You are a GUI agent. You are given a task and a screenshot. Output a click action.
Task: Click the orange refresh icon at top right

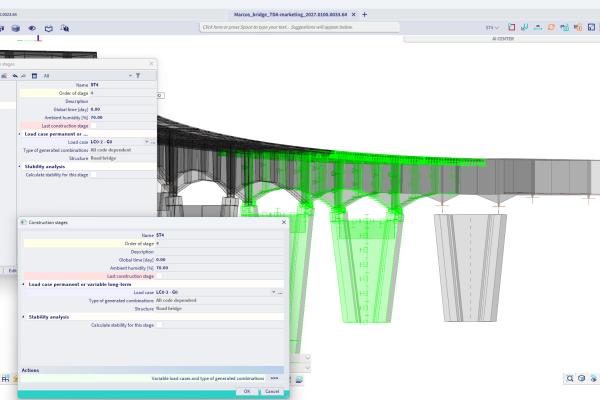click(x=551, y=27)
